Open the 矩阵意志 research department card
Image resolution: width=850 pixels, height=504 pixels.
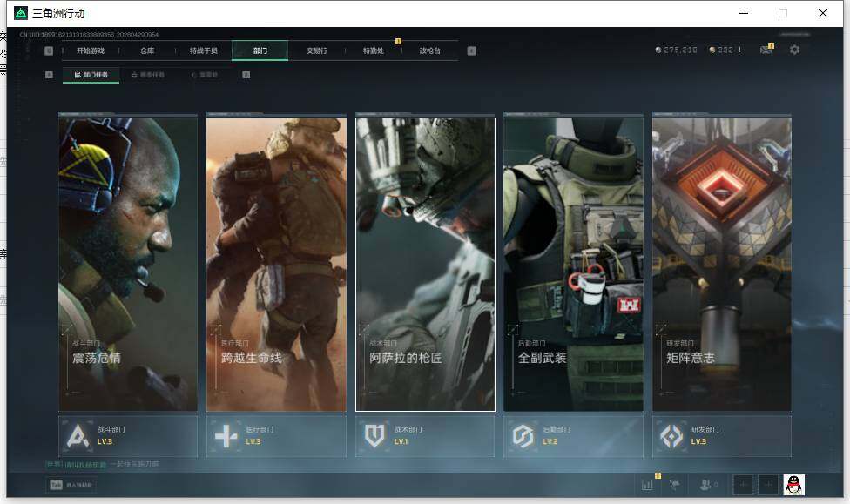pyautogui.click(x=721, y=264)
